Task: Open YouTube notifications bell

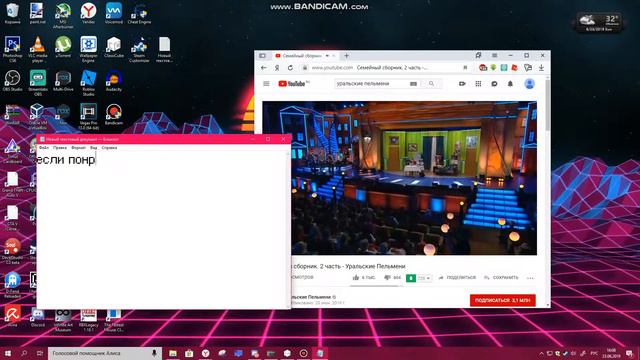Action: [510, 84]
